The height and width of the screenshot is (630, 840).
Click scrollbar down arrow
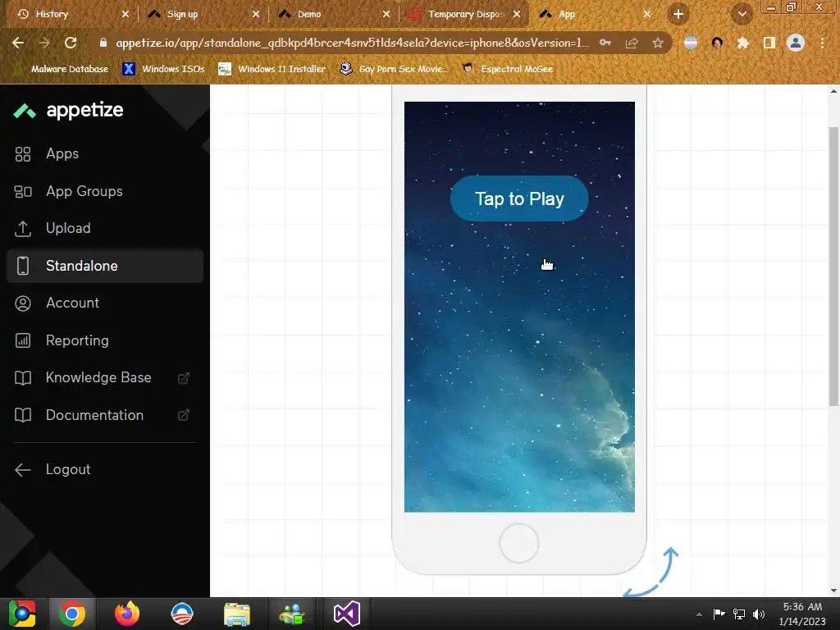(x=833, y=591)
